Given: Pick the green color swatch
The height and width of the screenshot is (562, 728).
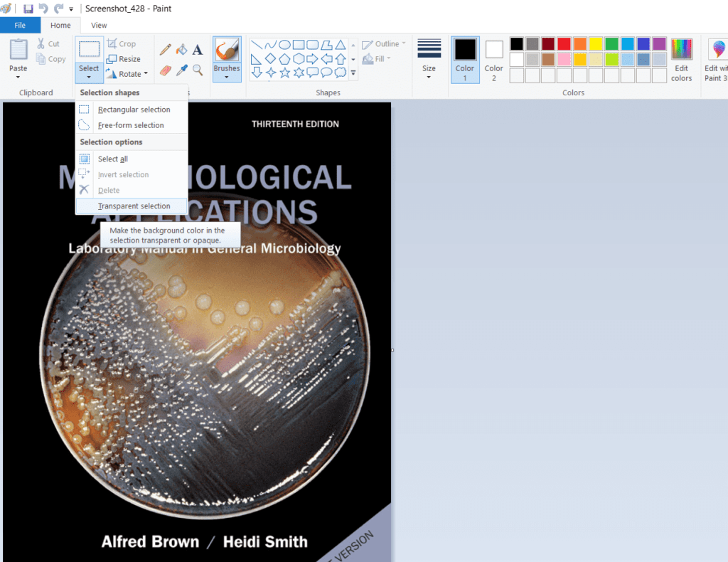Looking at the screenshot, I should [x=611, y=43].
